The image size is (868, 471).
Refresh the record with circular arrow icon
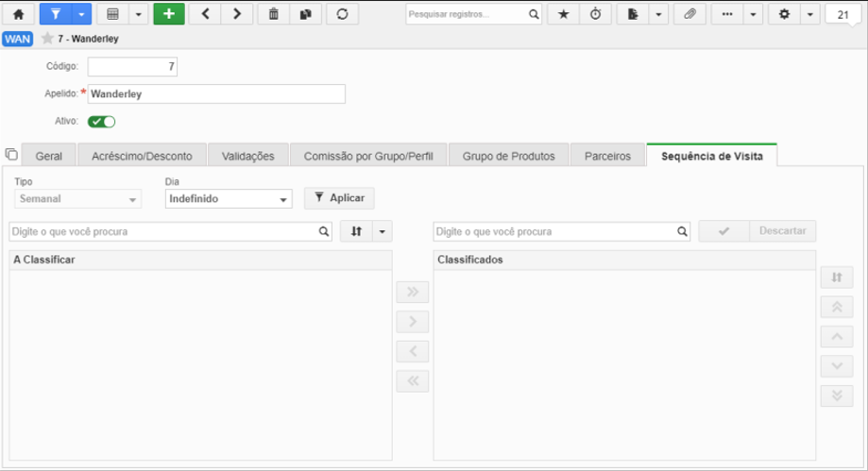(342, 14)
